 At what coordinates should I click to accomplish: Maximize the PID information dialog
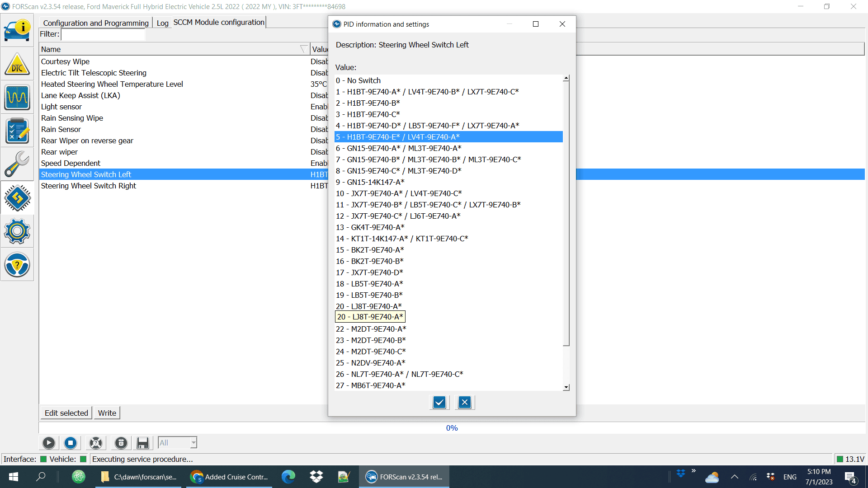pyautogui.click(x=536, y=24)
